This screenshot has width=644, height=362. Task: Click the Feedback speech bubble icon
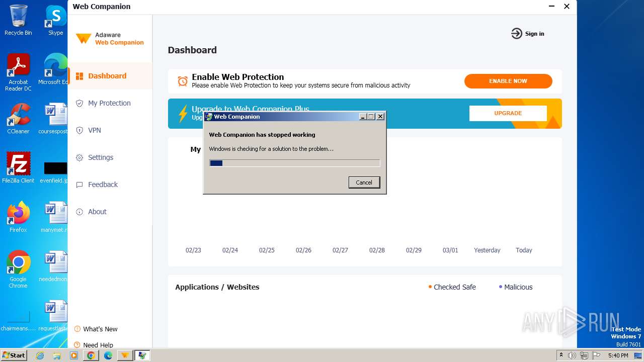79,185
